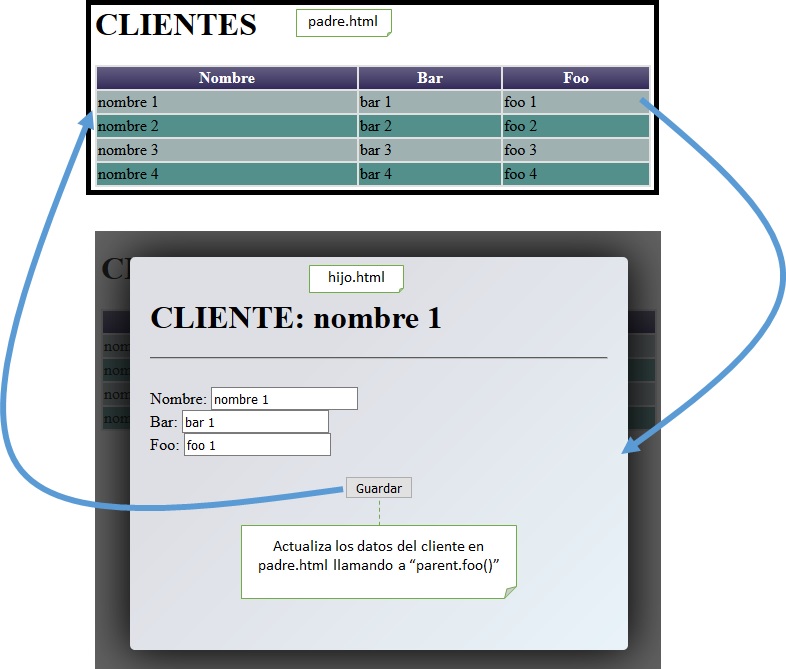Click the Nombre column header
The width and height of the screenshot is (786, 669).
tap(227, 78)
